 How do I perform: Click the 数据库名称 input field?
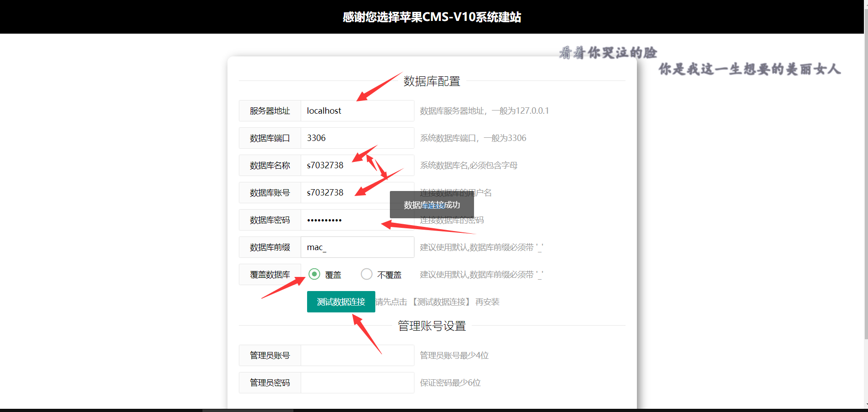point(358,165)
